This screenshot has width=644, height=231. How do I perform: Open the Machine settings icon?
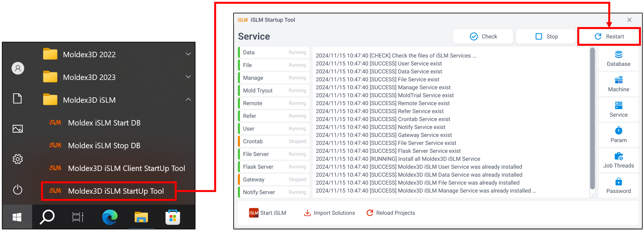[618, 80]
